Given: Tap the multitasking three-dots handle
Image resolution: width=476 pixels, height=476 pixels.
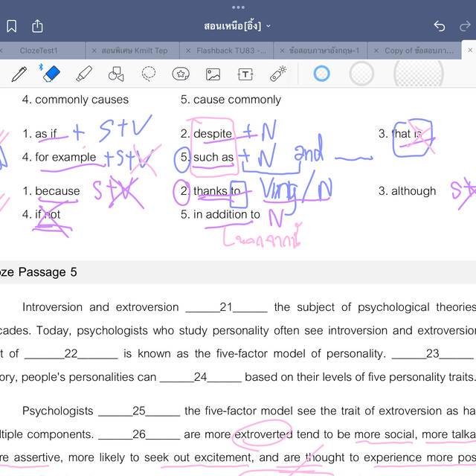Looking at the screenshot, I should point(238,7).
